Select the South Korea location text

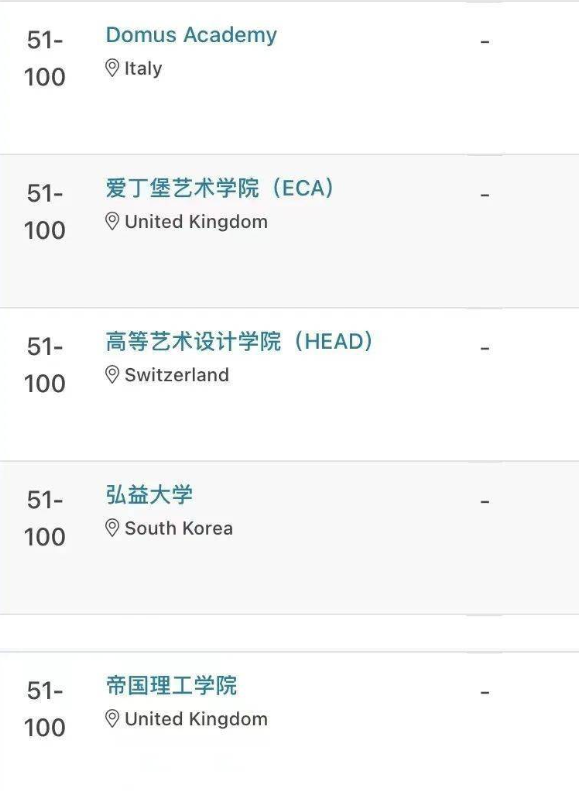click(179, 528)
